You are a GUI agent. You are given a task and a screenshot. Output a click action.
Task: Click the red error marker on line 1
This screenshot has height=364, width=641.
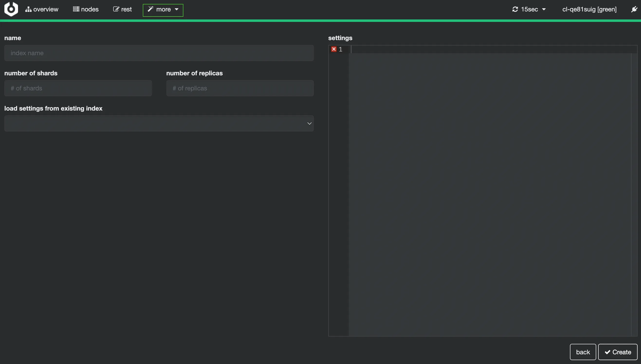pyautogui.click(x=334, y=49)
